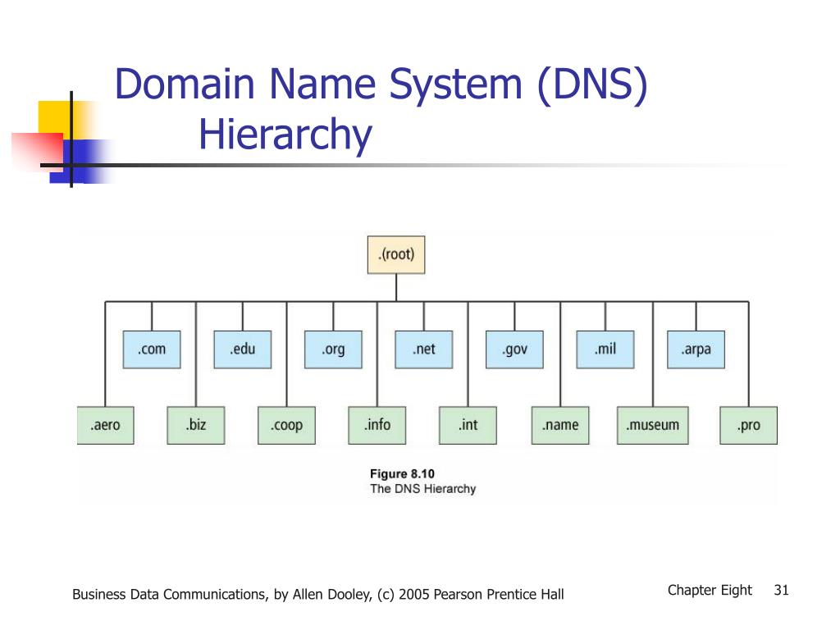Click the .coop domain box

(286, 426)
